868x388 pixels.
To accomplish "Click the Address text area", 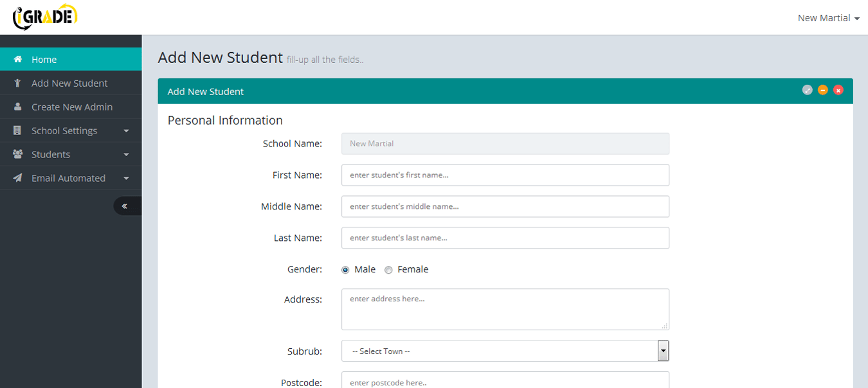I will click(x=505, y=309).
